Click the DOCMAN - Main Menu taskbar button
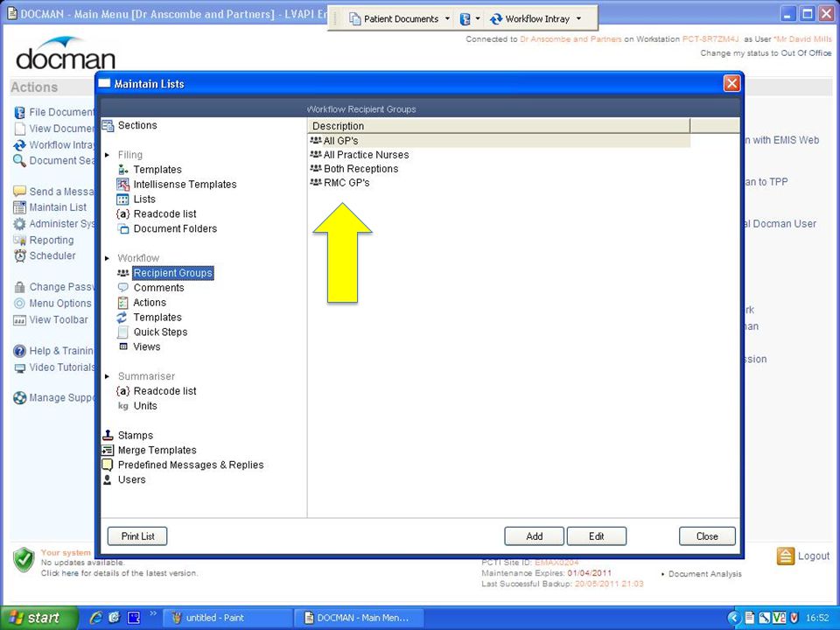This screenshot has height=630, width=840. (x=358, y=618)
